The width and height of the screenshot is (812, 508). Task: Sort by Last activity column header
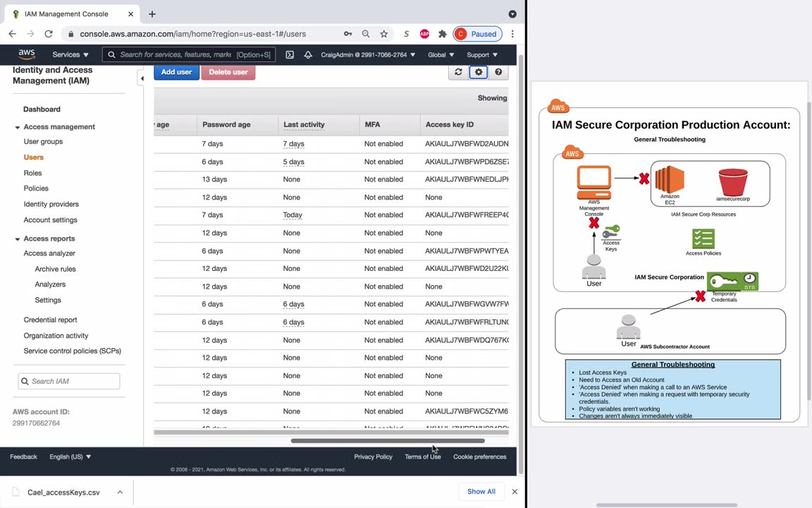[x=304, y=124]
